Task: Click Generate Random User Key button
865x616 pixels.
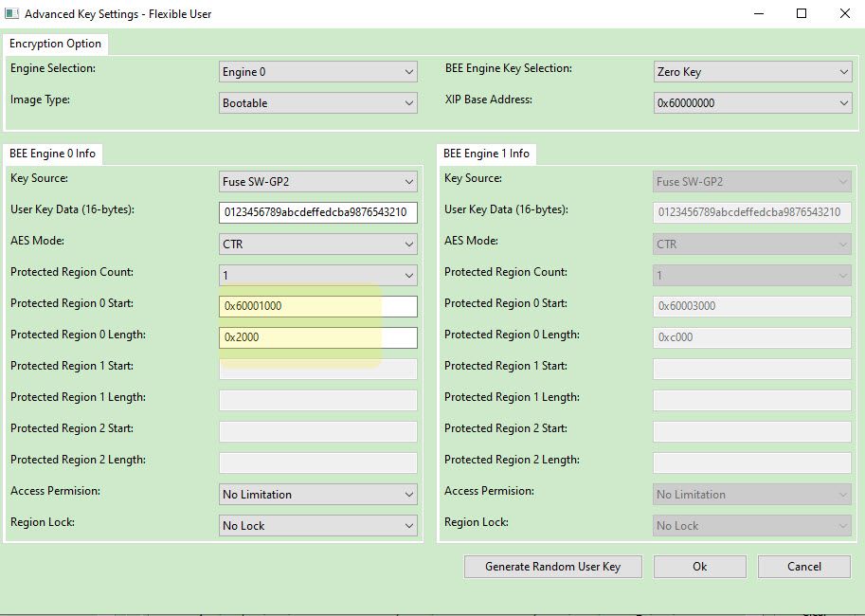Action: coord(552,567)
